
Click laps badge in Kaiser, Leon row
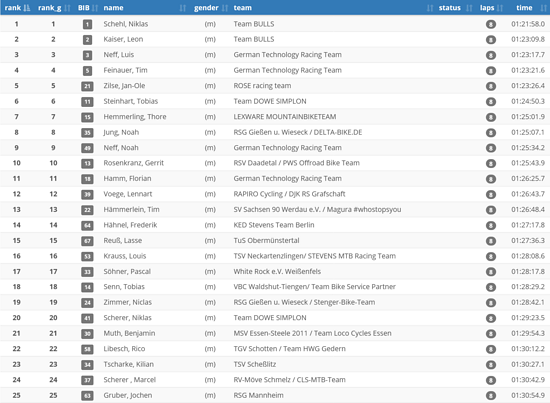(491, 40)
